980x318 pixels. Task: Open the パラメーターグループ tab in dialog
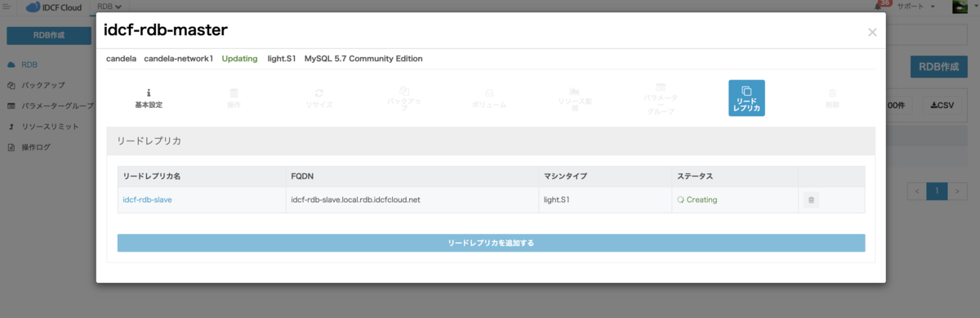(661, 98)
